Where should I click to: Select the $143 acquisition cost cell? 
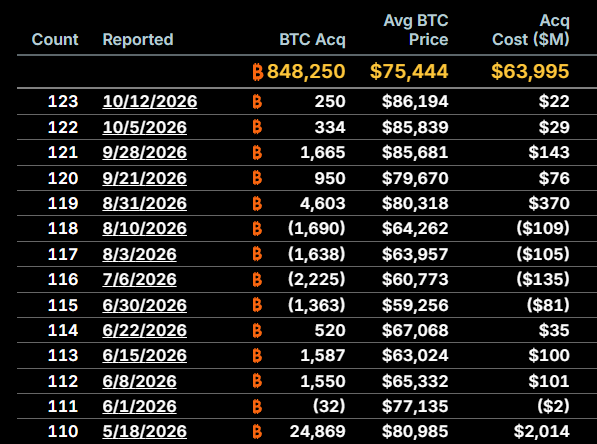[549, 152]
